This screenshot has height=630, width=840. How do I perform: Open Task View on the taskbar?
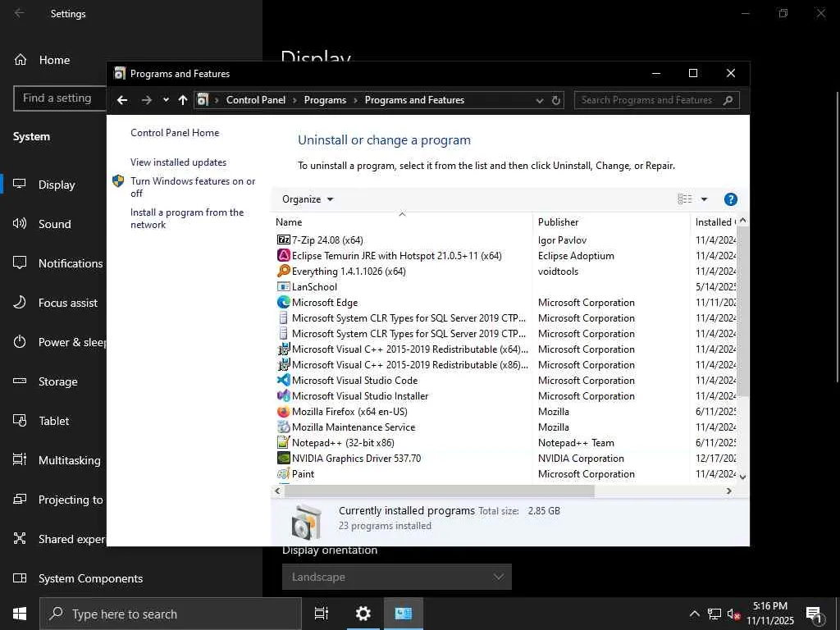(322, 614)
